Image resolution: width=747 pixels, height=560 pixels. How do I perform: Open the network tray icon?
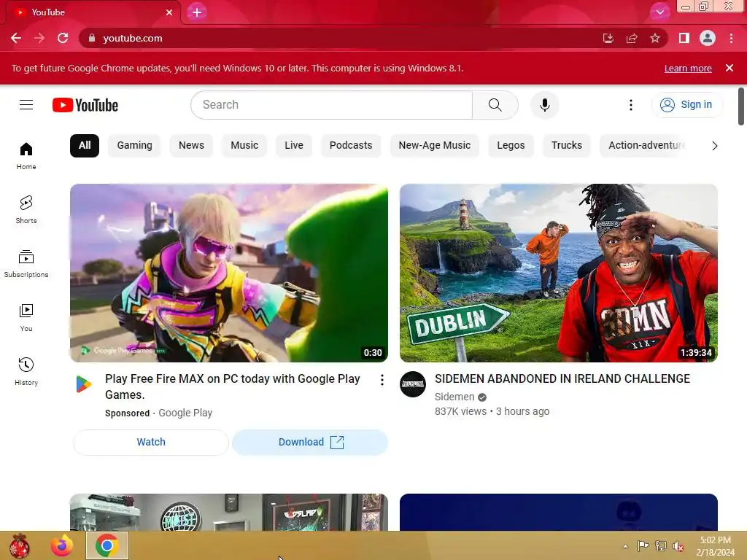click(661, 545)
